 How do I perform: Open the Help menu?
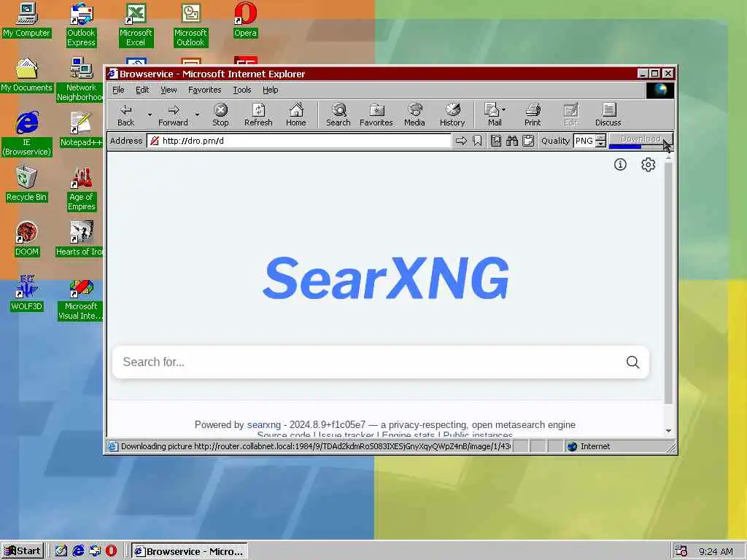click(x=270, y=90)
